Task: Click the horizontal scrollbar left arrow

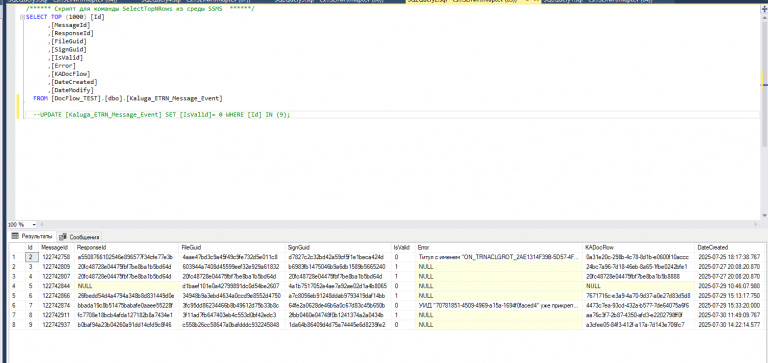Action: [x=41, y=224]
